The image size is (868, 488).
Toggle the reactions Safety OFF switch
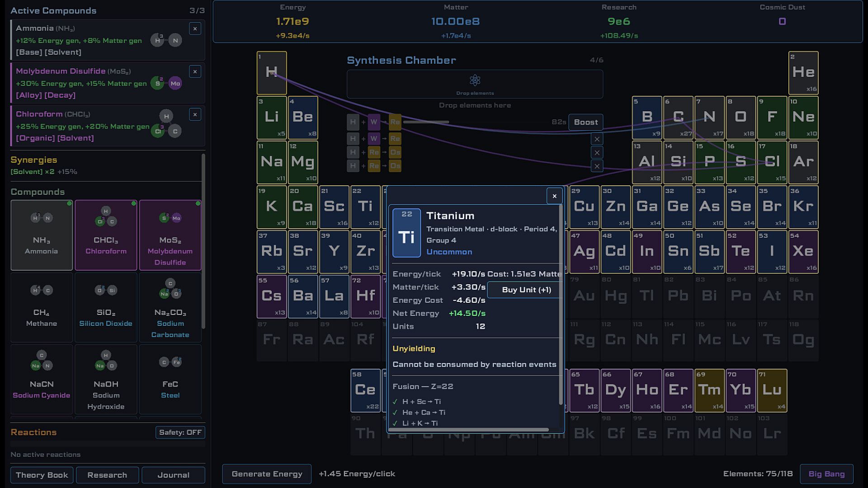pos(180,432)
